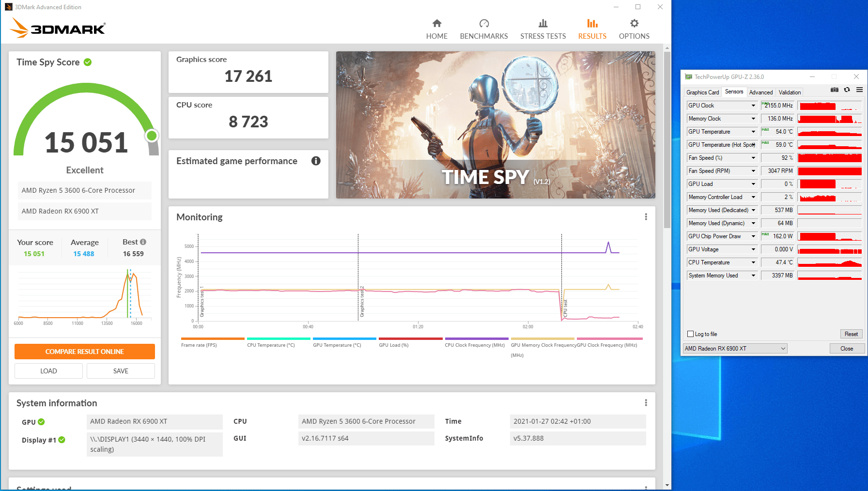The width and height of the screenshot is (868, 491).
Task: Click the Time Spy hero image
Action: (x=496, y=125)
